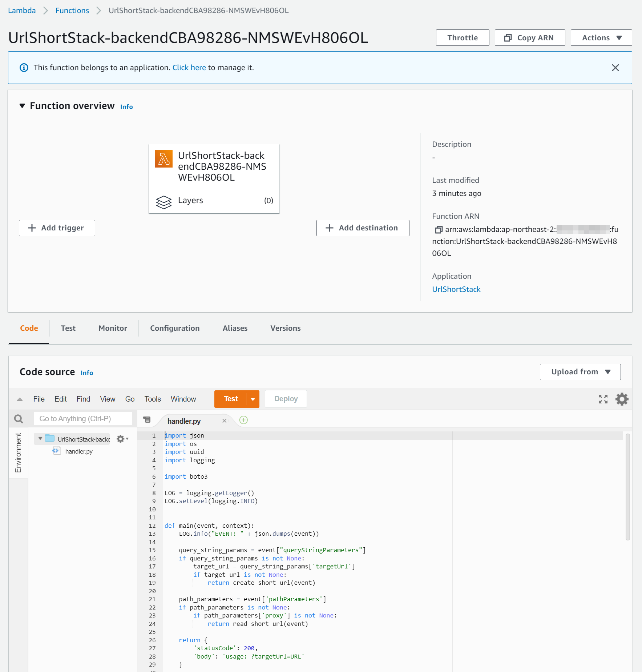Select the handler.py editor tab
Image resolution: width=642 pixels, height=672 pixels.
[184, 421]
